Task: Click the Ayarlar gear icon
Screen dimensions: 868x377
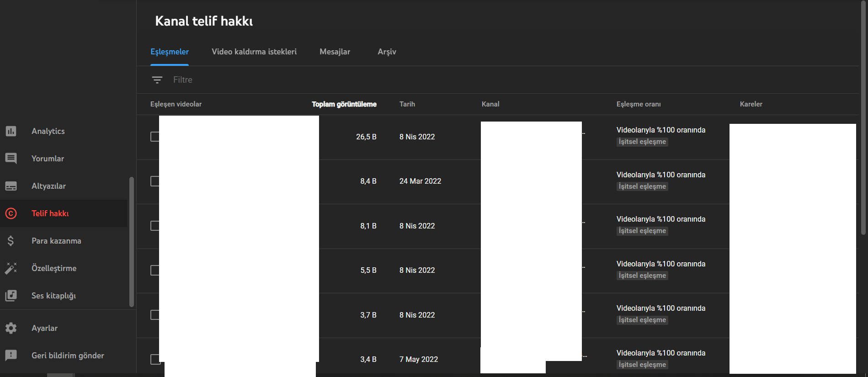Action: 11,328
